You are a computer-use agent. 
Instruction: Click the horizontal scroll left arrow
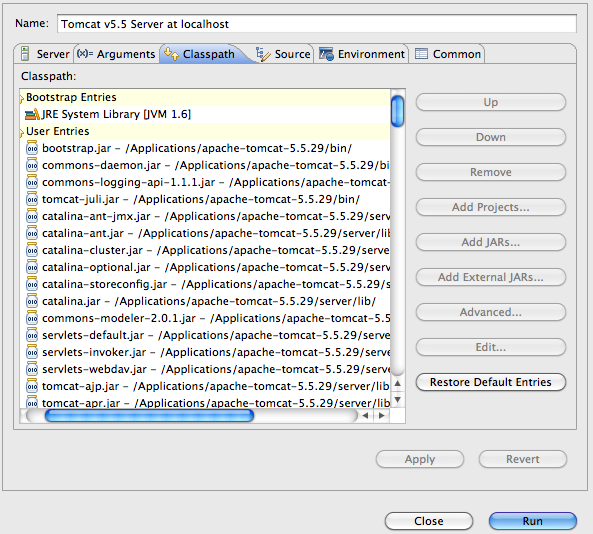pos(365,416)
